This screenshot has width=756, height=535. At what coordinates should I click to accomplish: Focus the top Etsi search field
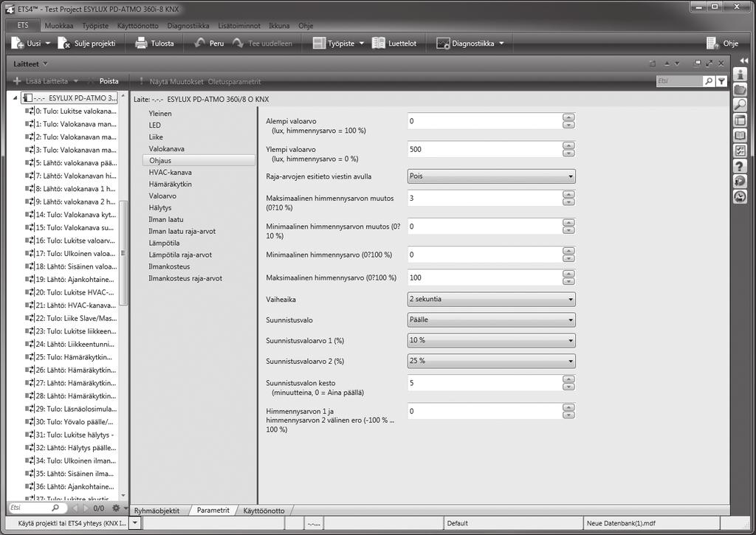pyautogui.click(x=679, y=81)
